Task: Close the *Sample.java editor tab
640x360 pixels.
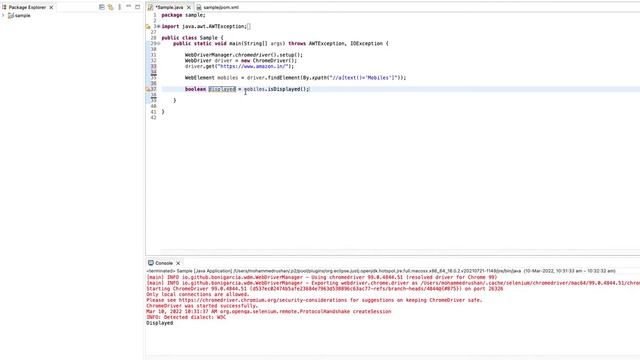Action: coord(189,7)
